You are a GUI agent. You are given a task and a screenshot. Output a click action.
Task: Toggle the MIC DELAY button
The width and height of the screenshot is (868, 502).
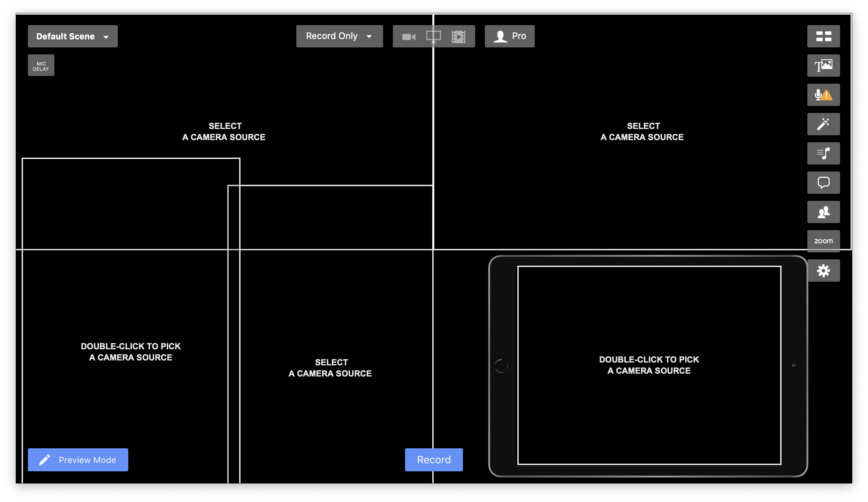click(41, 66)
